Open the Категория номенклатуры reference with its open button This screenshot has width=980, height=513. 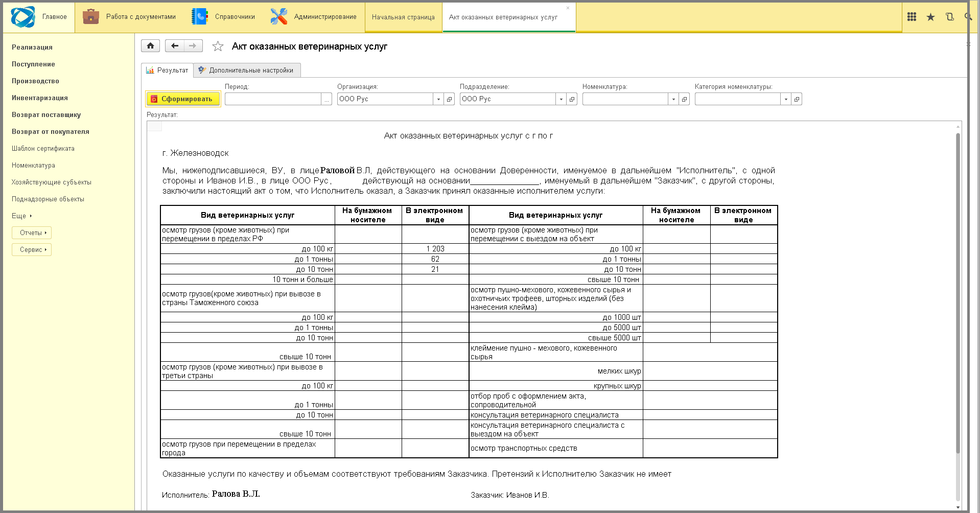[x=797, y=99]
